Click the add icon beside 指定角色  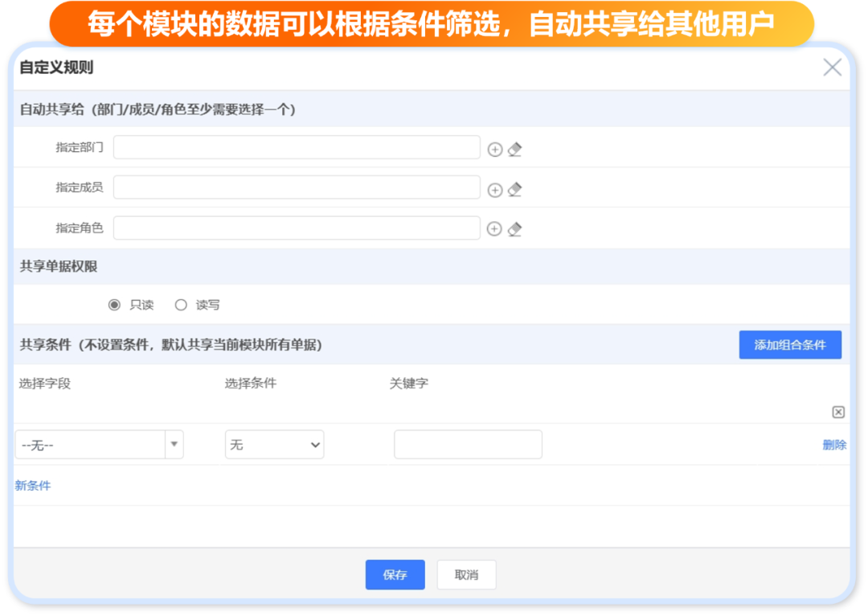[495, 229]
